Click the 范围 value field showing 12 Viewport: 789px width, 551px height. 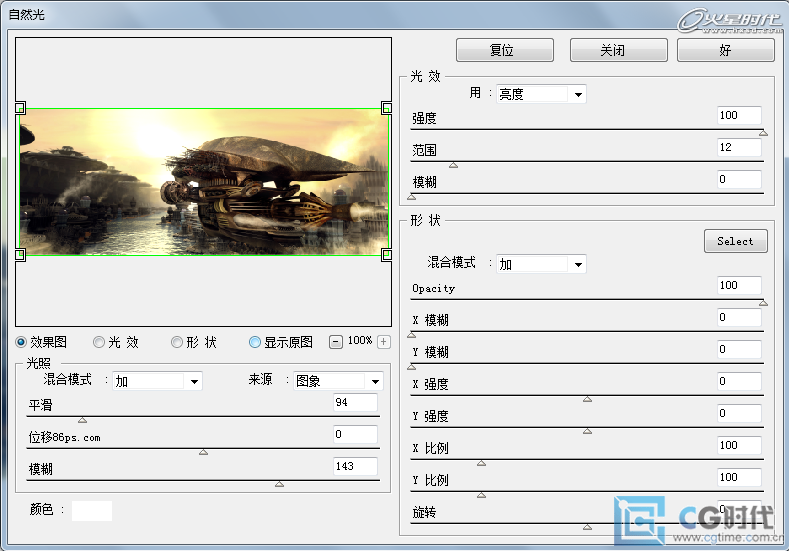739,147
